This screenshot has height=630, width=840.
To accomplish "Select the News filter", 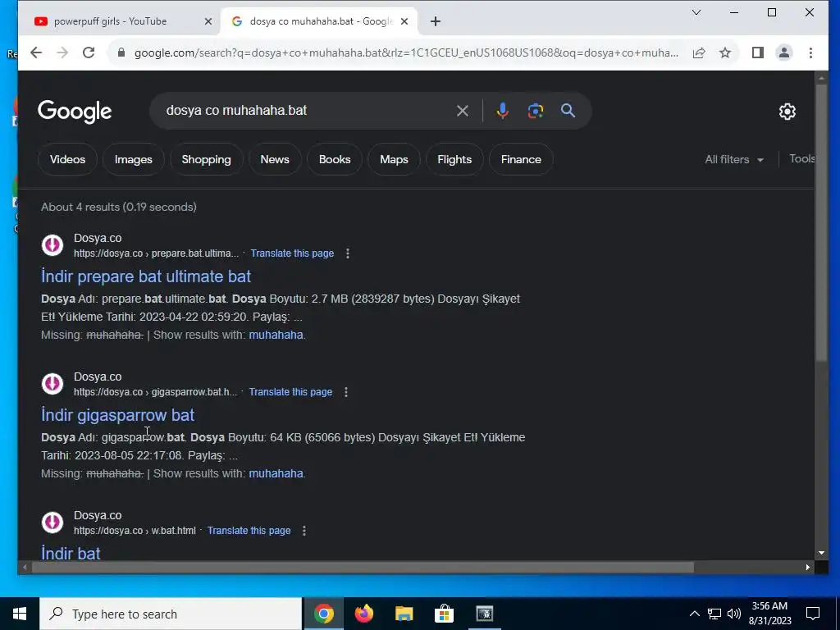I will coord(275,160).
